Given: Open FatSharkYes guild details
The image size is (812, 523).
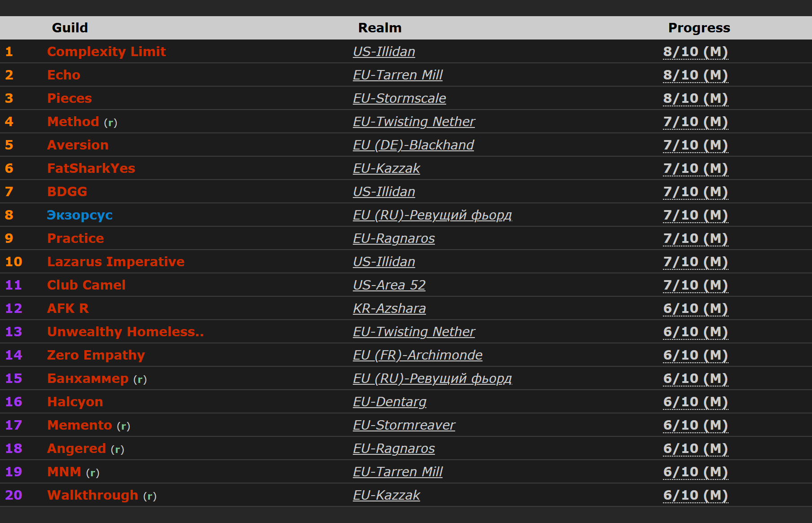Looking at the screenshot, I should click(x=91, y=168).
